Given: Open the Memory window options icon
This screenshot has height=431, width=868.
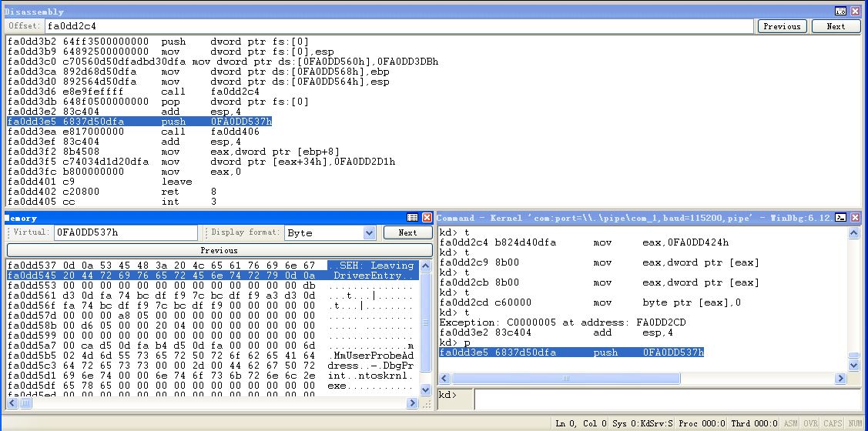Looking at the screenshot, I should point(412,218).
